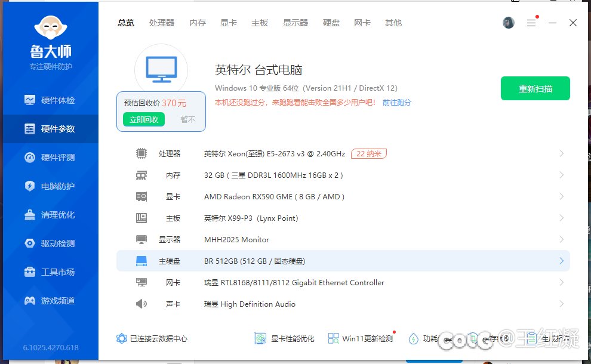591x364 pixels.
Task: Open Win11更新检测 tool
Action: click(361, 338)
